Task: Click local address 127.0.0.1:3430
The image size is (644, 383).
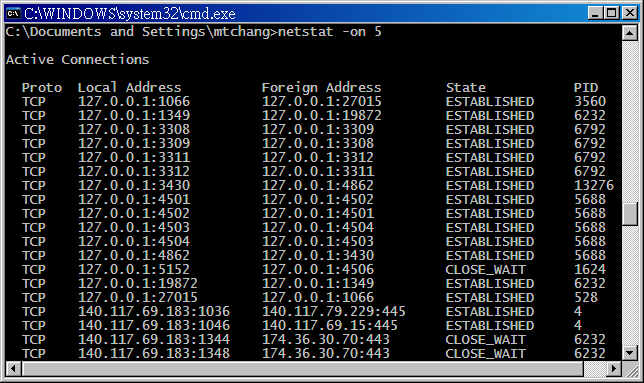Action: point(134,185)
